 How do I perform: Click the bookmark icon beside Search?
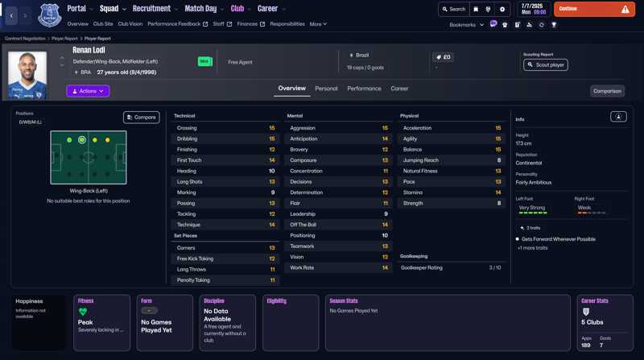pos(476,10)
